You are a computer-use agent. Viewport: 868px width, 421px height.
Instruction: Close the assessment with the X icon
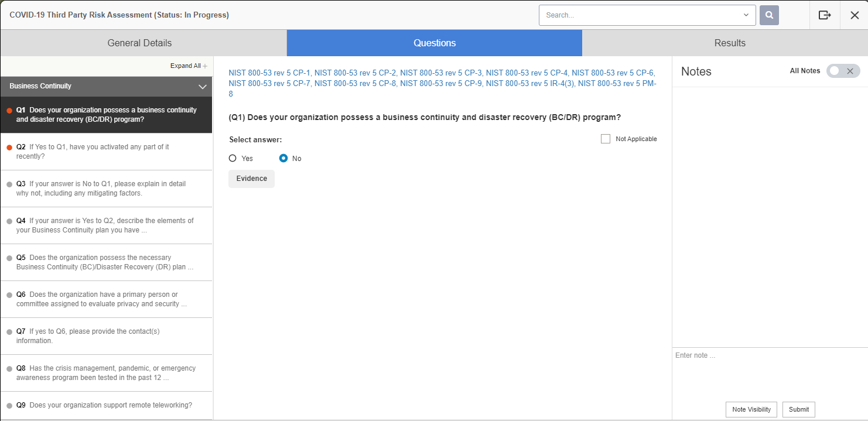854,15
